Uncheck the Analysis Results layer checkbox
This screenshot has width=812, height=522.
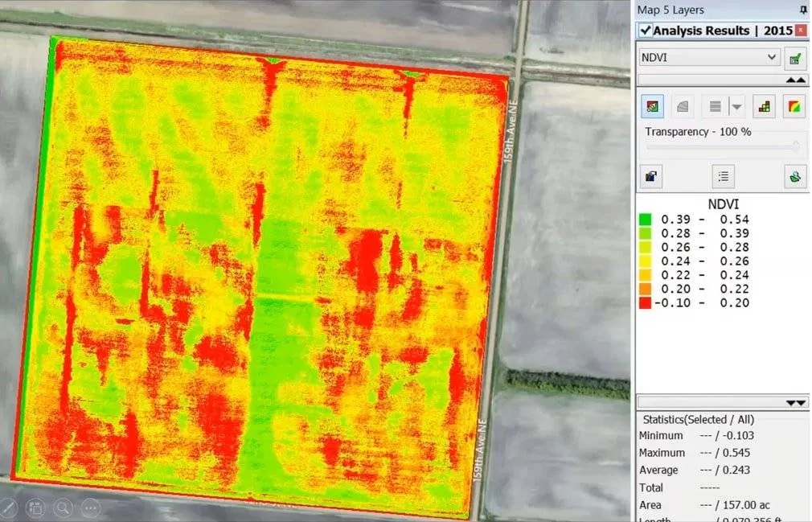[x=645, y=31]
